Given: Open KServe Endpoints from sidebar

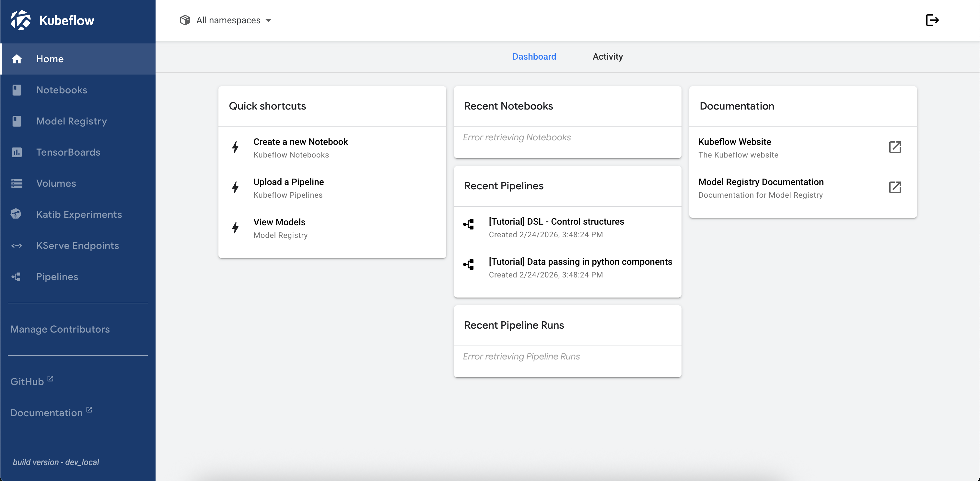Looking at the screenshot, I should click(77, 246).
